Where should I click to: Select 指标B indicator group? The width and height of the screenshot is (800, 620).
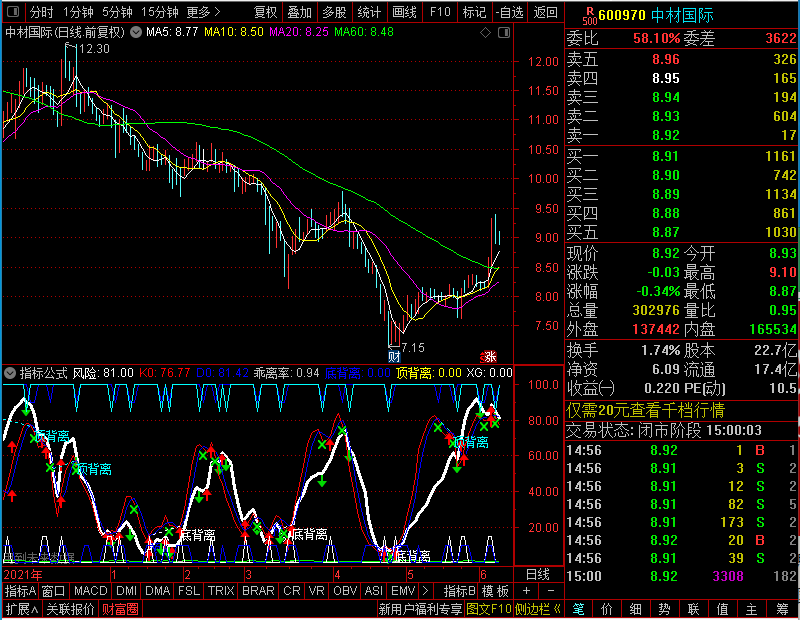coord(460,591)
